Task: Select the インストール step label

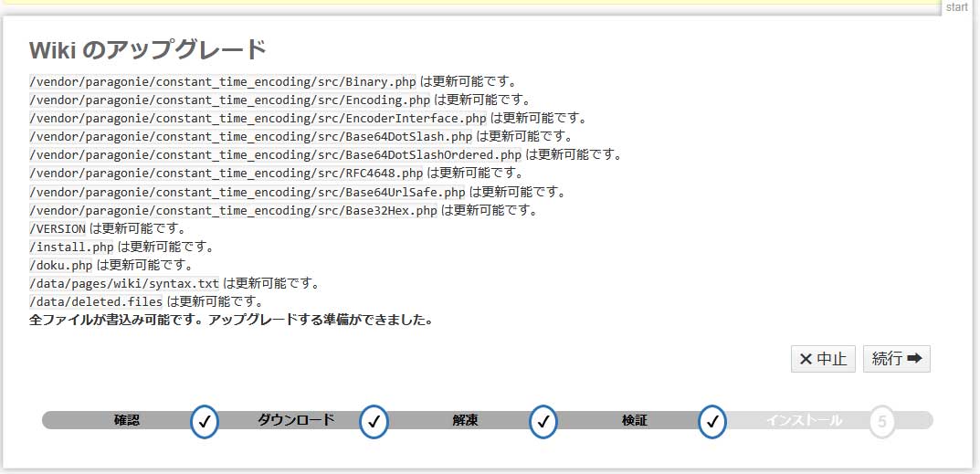Action: (x=805, y=420)
